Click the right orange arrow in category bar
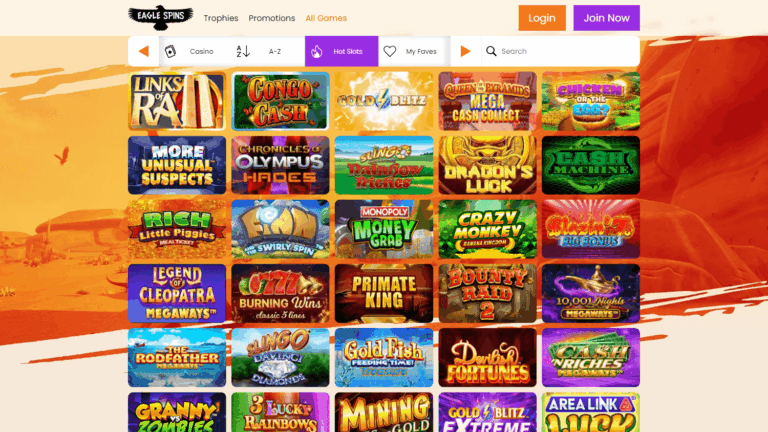Image resolution: width=768 pixels, height=432 pixels. pos(465,51)
